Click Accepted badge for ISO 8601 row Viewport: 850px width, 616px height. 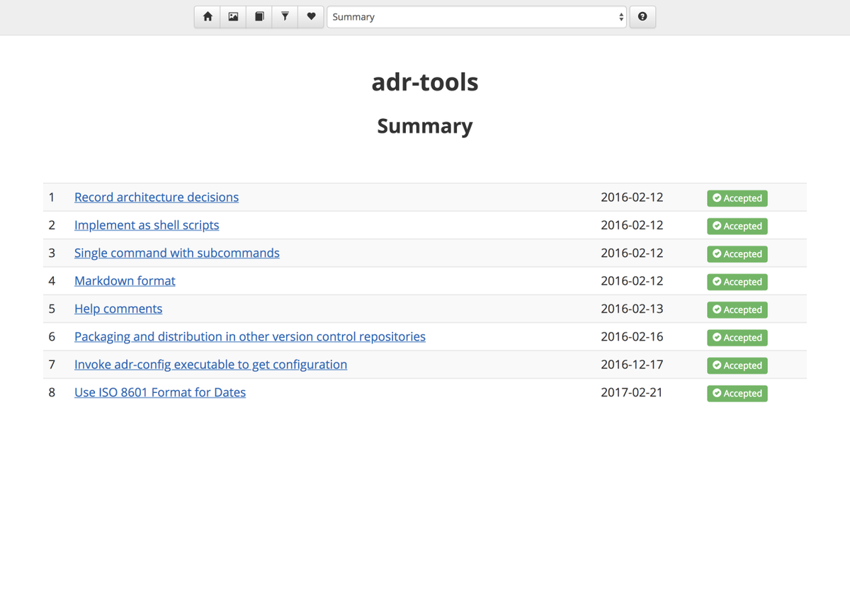(x=737, y=393)
